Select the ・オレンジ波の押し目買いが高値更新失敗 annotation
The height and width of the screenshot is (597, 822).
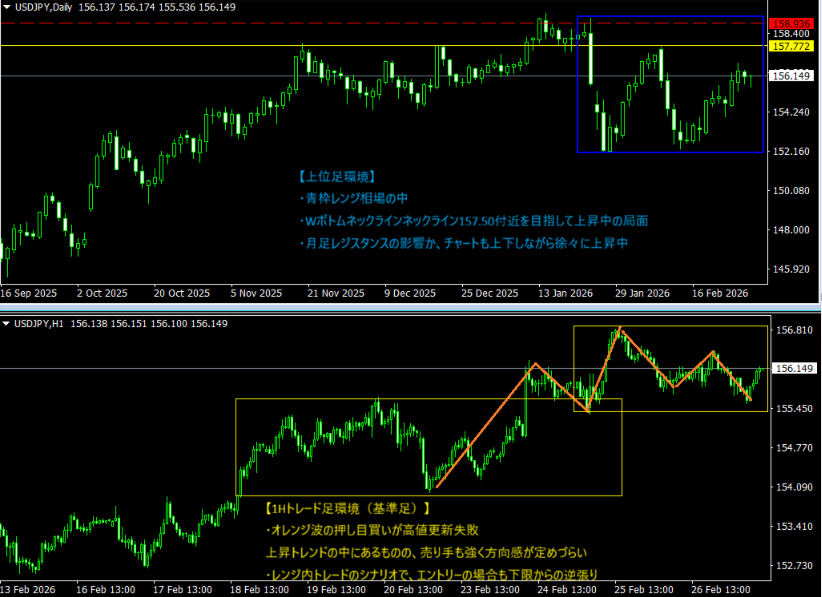tap(372, 530)
